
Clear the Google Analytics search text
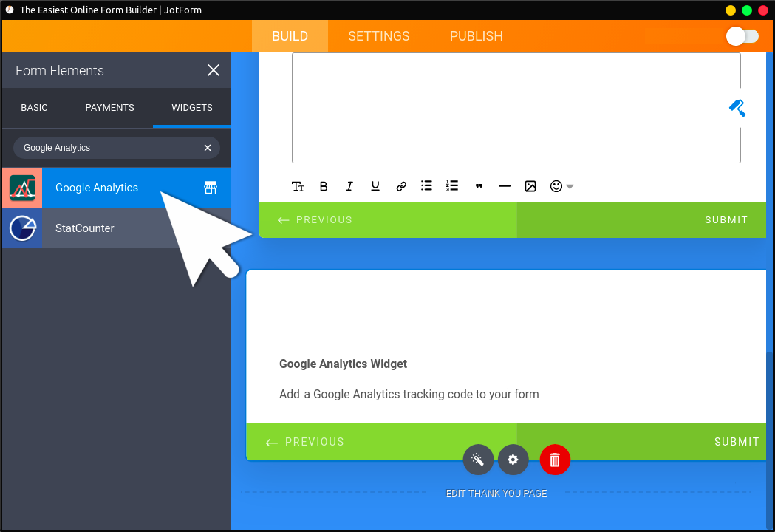(x=208, y=148)
